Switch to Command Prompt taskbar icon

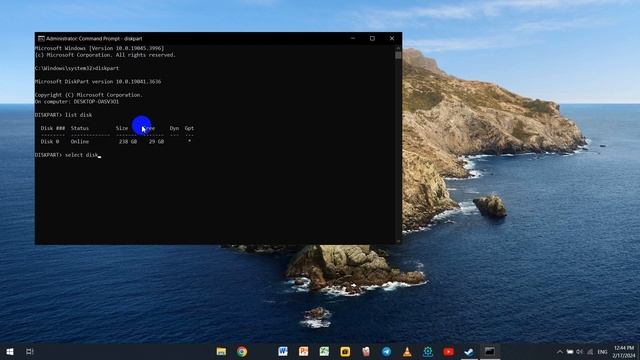coord(490,351)
